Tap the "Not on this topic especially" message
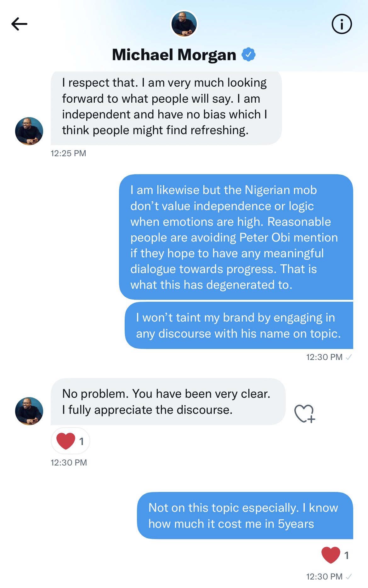The width and height of the screenshot is (368, 588). (x=245, y=516)
